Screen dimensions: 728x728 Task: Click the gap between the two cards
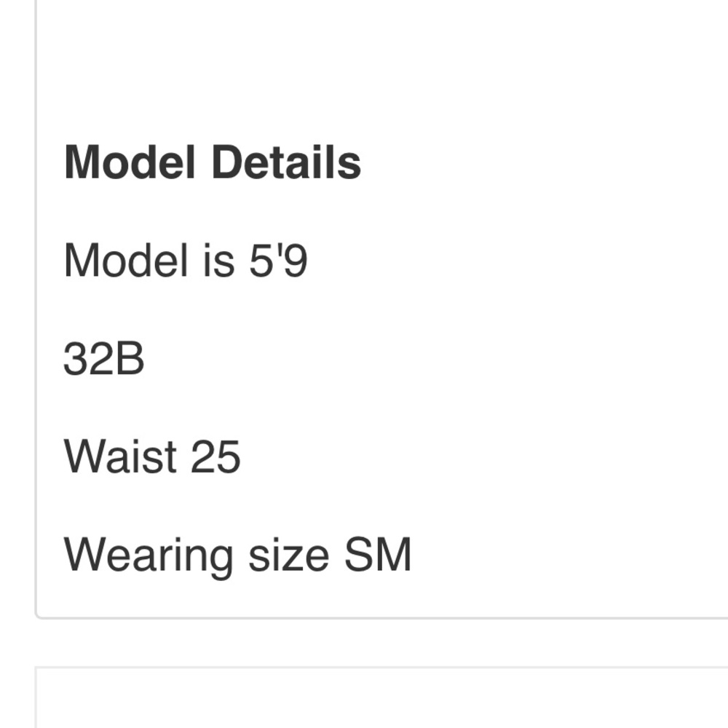(381, 643)
